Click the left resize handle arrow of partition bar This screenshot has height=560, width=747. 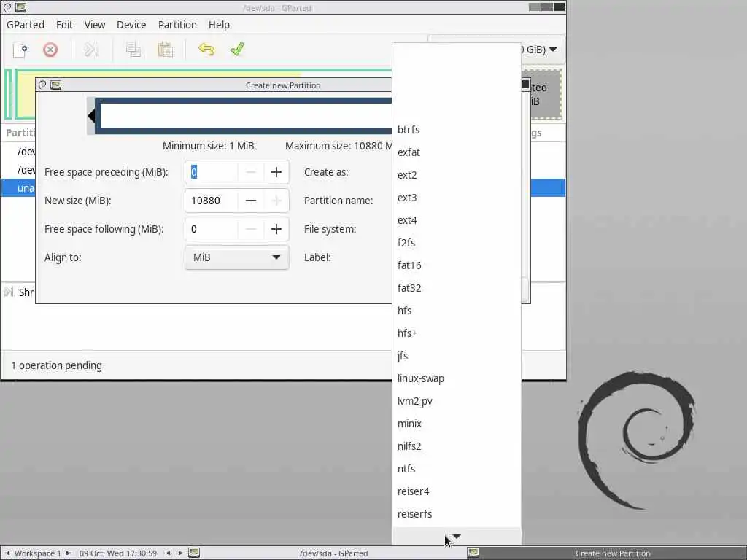[91, 116]
